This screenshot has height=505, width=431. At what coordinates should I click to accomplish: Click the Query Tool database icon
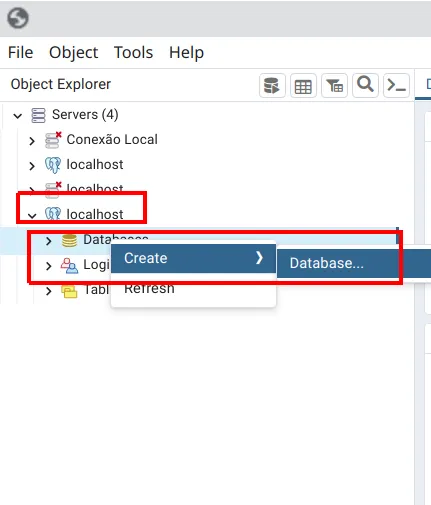272,86
